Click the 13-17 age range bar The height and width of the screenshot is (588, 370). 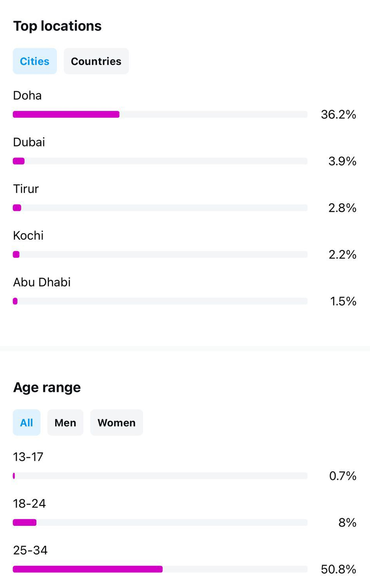[x=160, y=476]
